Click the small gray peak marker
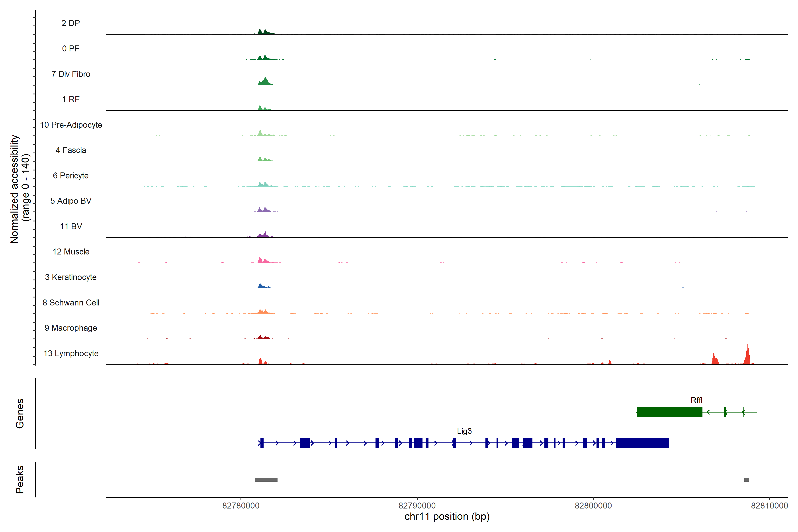798x532 pixels. [746, 479]
